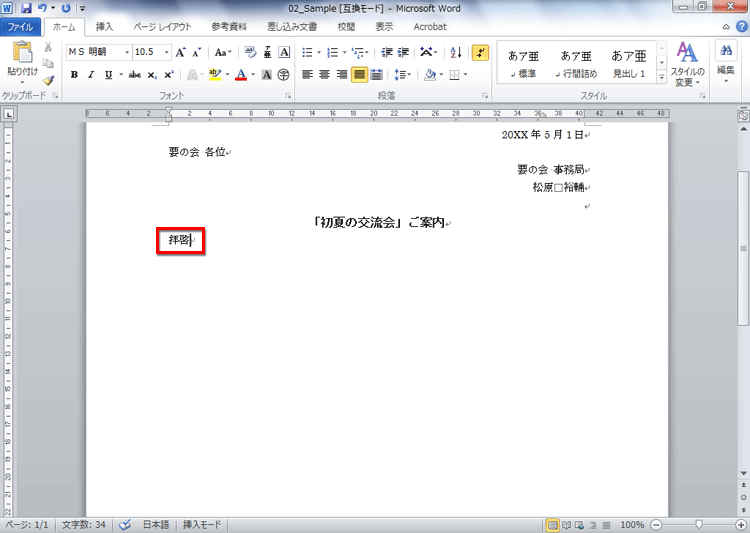Screen dimensions: 750x533
Task: Copy selection using the copy icon
Action: pyautogui.click(x=48, y=63)
